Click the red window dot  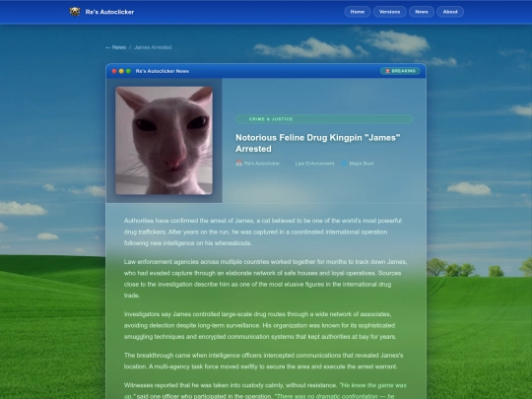pos(114,71)
